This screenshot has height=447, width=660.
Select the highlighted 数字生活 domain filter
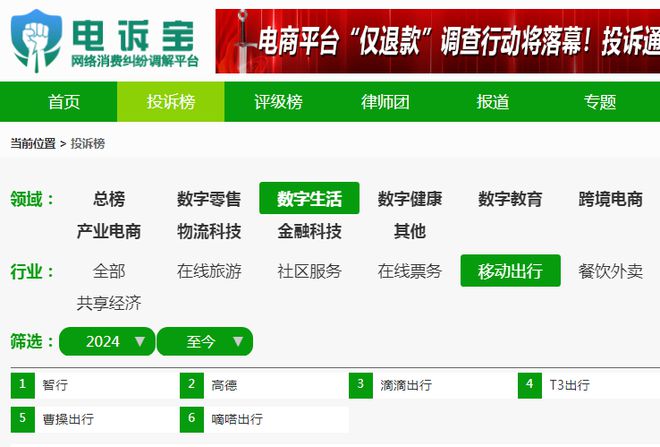(309, 198)
